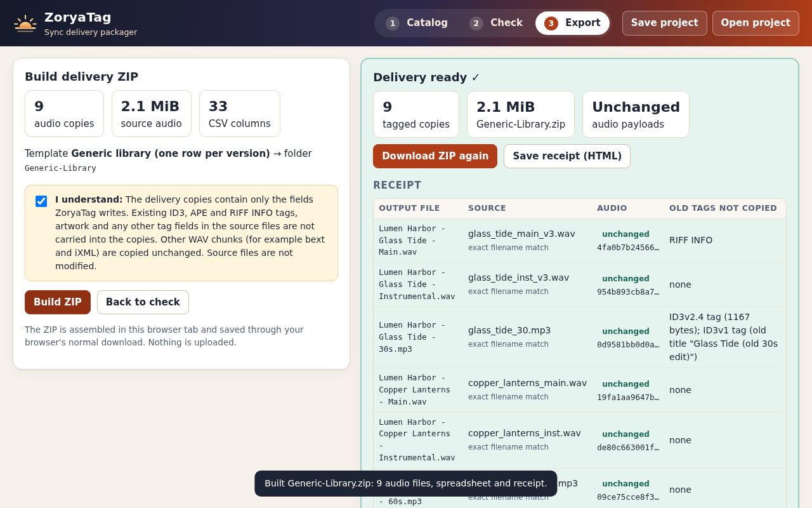This screenshot has width=812, height=508.
Task: Click Download ZIP again button
Action: click(x=435, y=156)
